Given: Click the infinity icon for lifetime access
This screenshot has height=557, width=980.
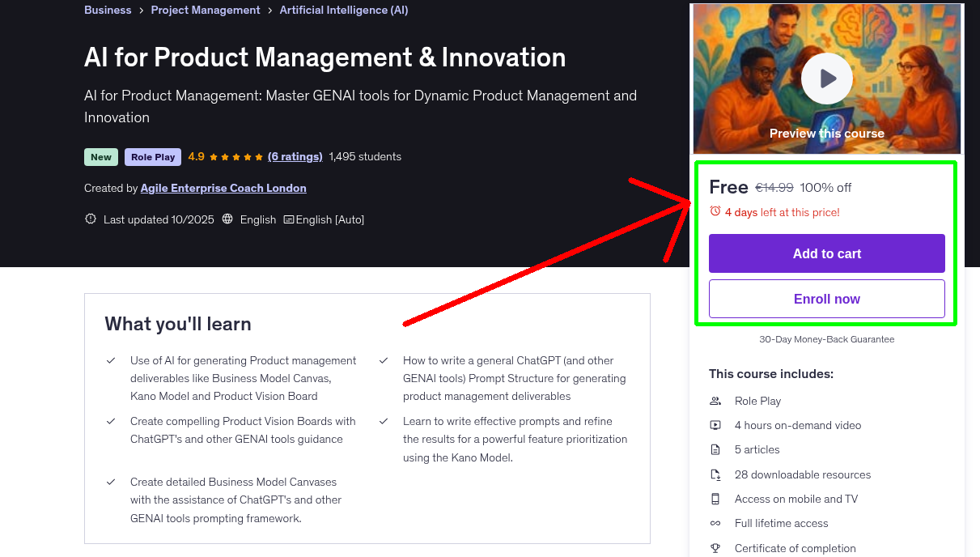Looking at the screenshot, I should [715, 523].
